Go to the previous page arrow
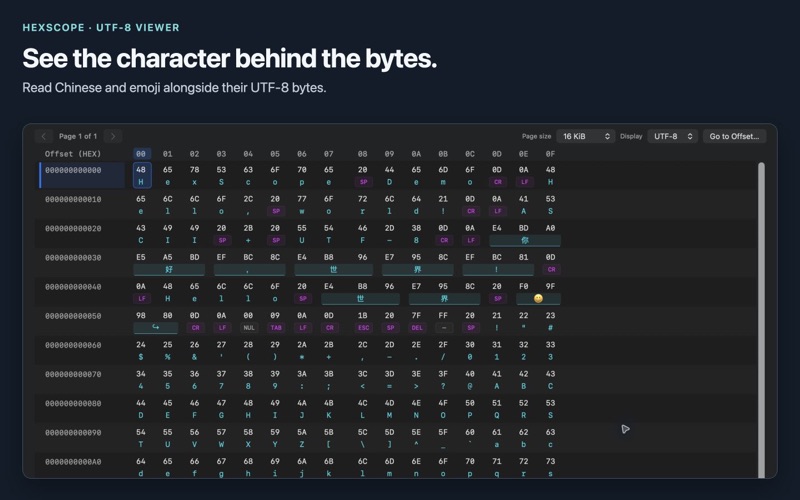 pos(43,136)
